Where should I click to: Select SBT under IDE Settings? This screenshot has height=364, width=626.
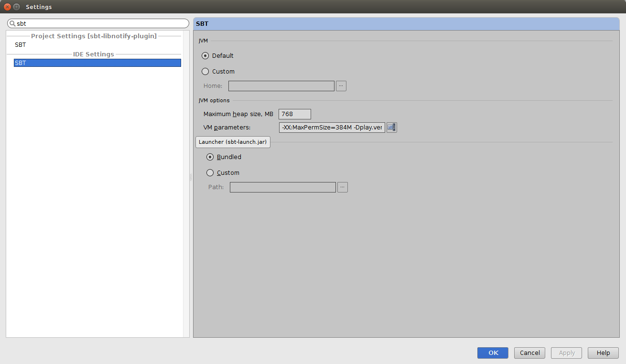[x=97, y=63]
